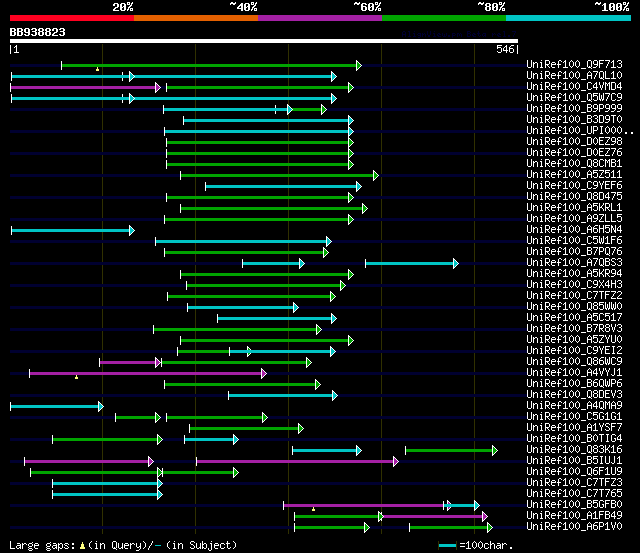
Task: Click the cyan 100char scale bar legend
Action: 447,546
